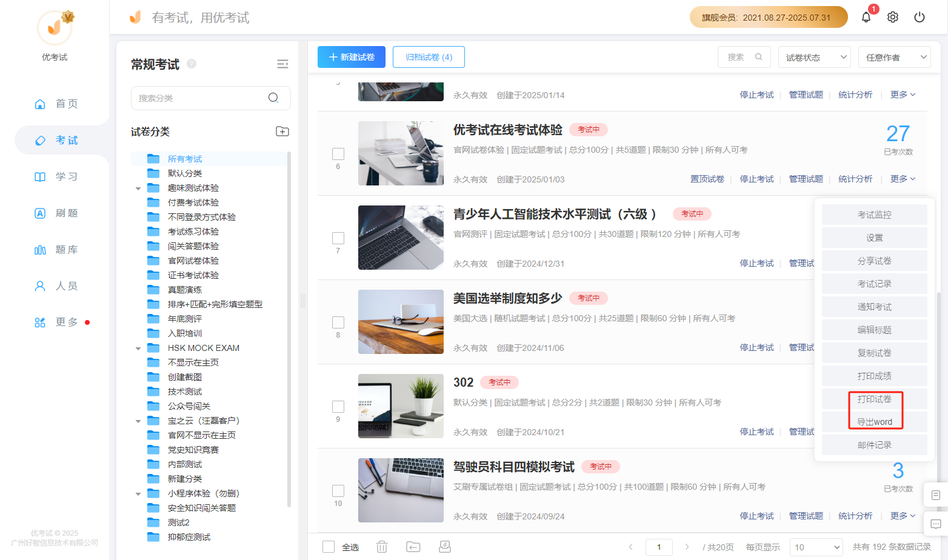Click the move-to-folder icon in bottom bar
This screenshot has width=948, height=560.
[x=413, y=547]
